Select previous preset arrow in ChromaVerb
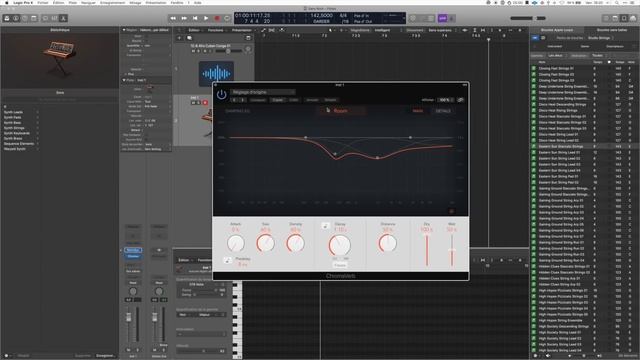 234,100
